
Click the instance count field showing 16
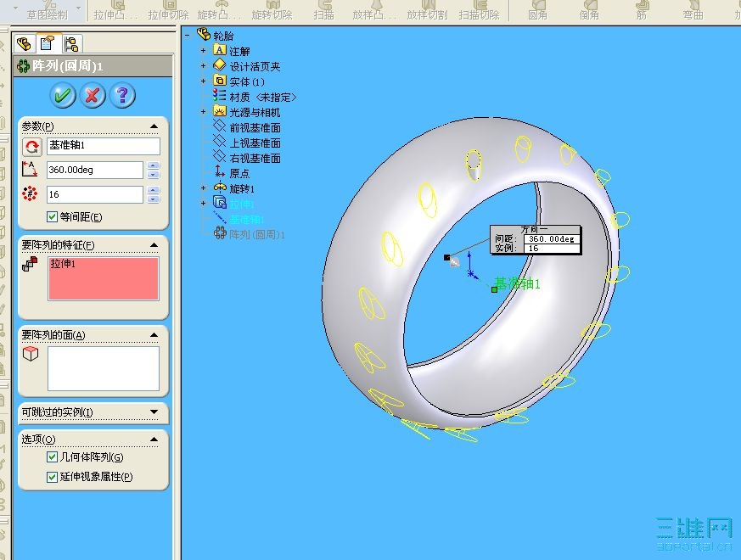[94, 194]
